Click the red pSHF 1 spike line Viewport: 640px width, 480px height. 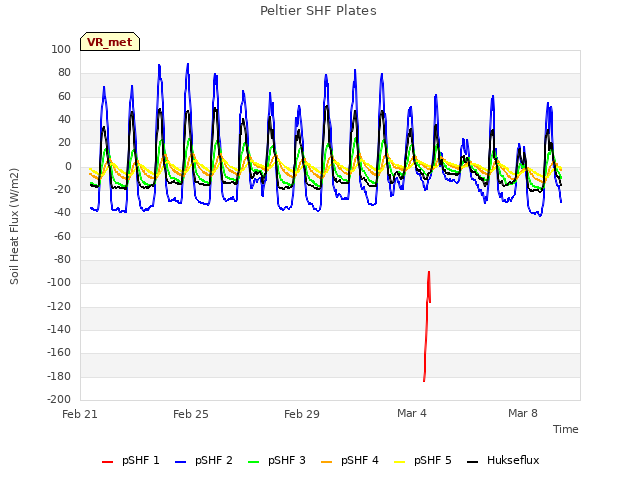427,327
